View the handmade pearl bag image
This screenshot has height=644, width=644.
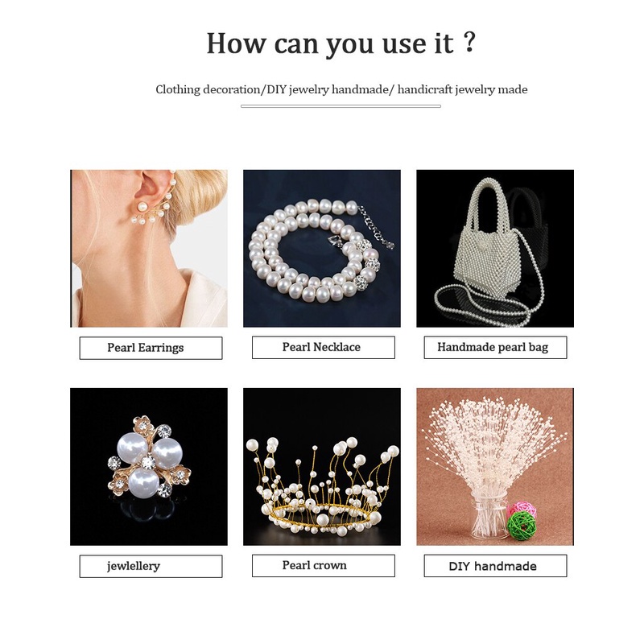(x=495, y=249)
